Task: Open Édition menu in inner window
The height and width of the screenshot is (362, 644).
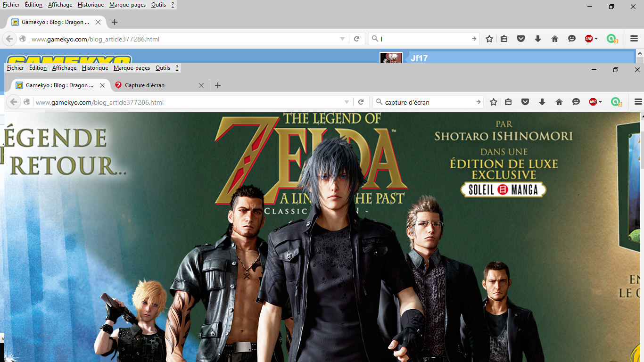Action: pyautogui.click(x=38, y=68)
